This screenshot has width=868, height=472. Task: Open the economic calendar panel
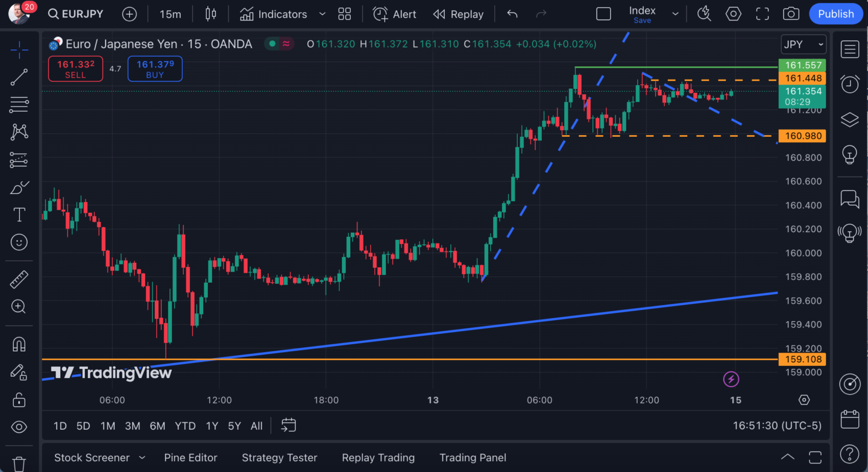(850, 418)
